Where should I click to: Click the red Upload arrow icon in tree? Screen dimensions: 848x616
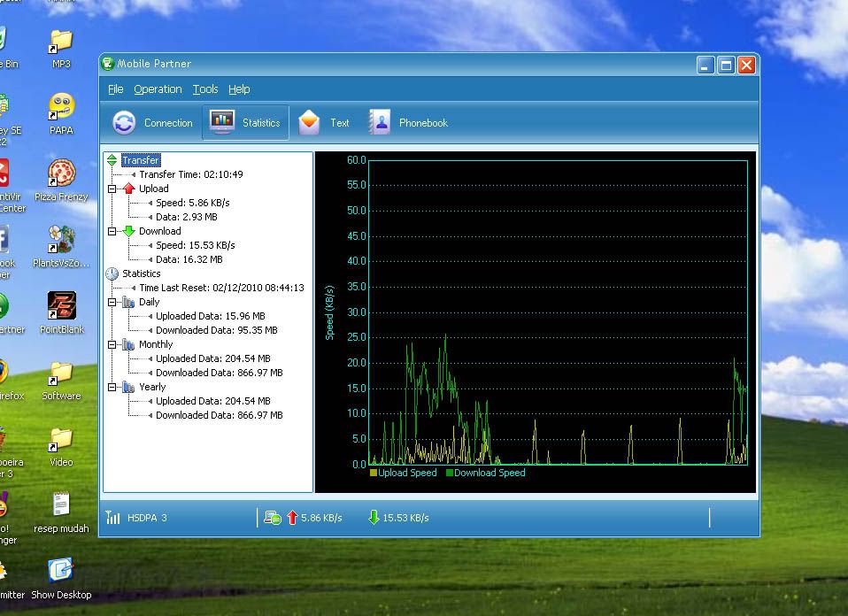[128, 189]
